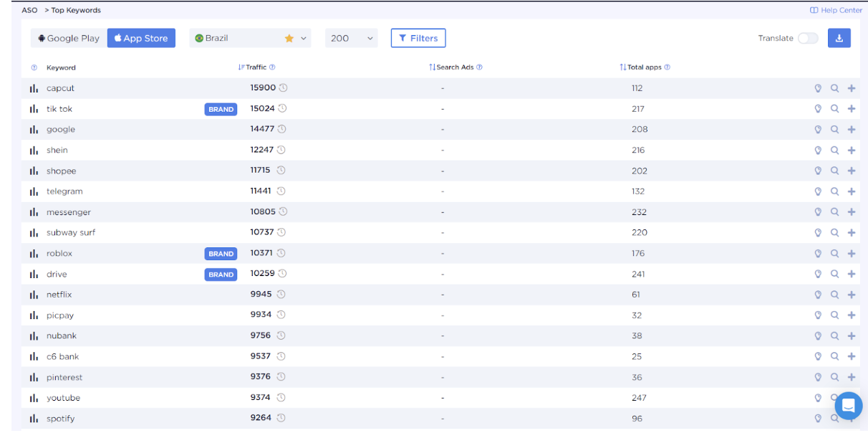Open the Brazil country dropdown
868x433 pixels.
coord(250,38)
